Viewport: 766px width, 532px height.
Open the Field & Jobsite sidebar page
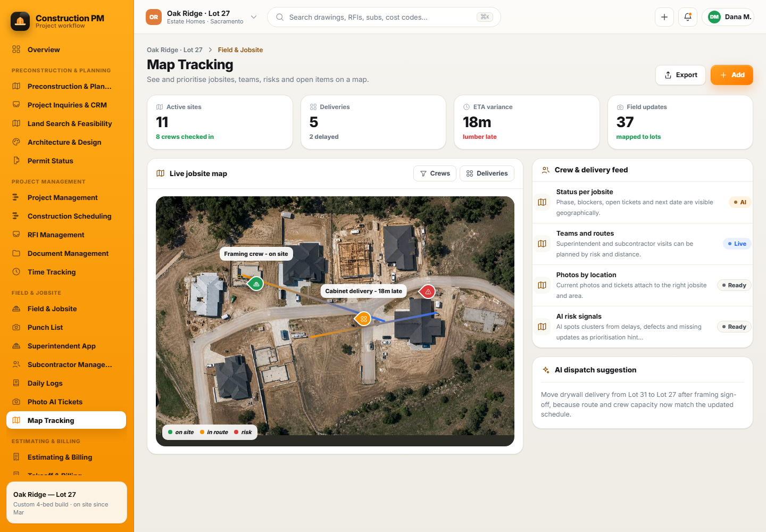click(66, 309)
